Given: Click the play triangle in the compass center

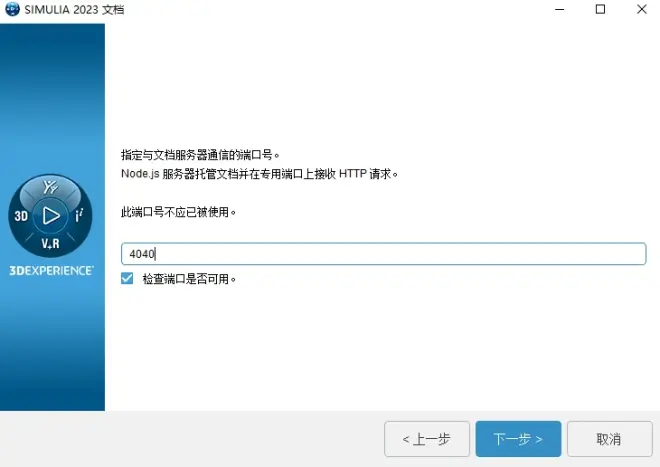Looking at the screenshot, I should 51,216.
